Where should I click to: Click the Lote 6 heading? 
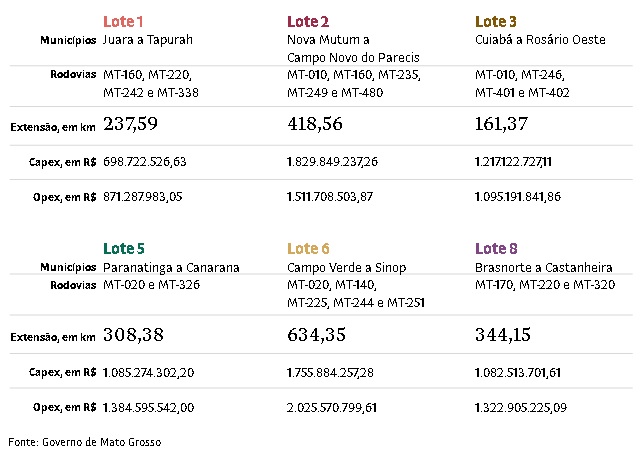point(308,248)
